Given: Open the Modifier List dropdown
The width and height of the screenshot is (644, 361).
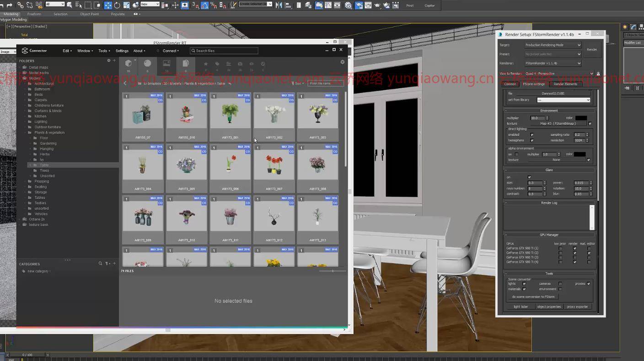Looking at the screenshot, I should (634, 43).
